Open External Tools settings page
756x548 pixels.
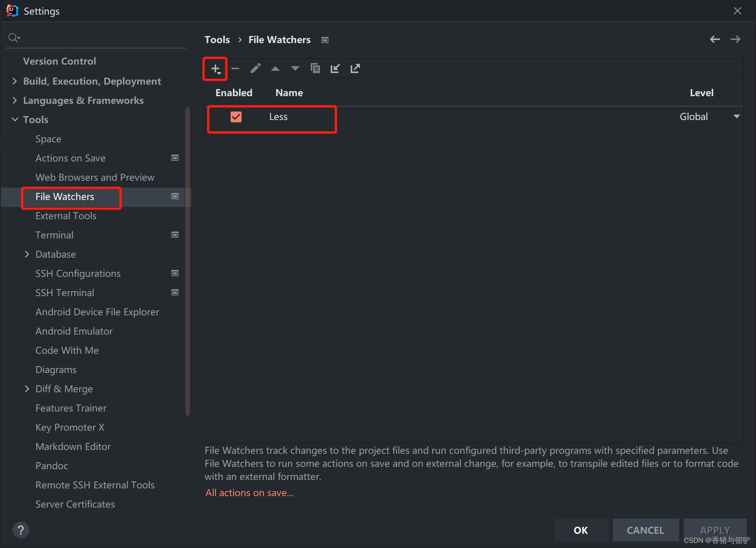66,216
